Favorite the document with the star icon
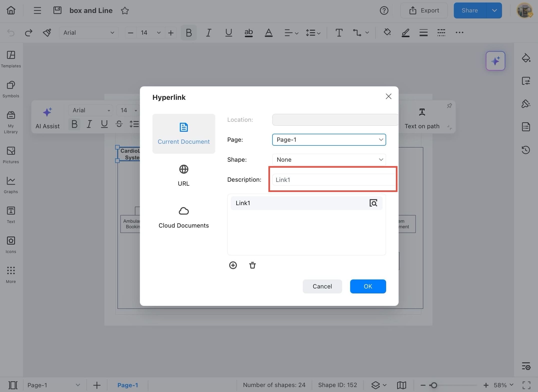The height and width of the screenshot is (392, 538). pos(125,10)
